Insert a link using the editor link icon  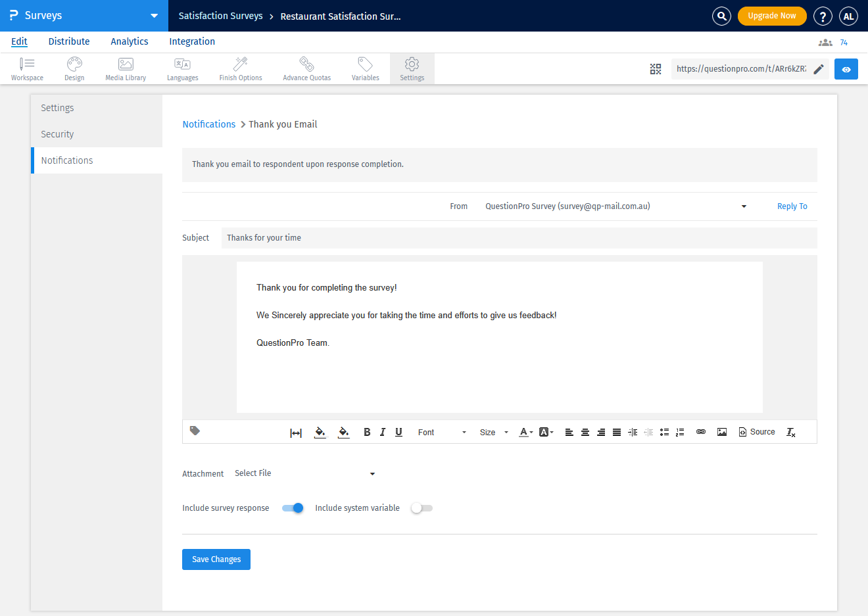coord(700,432)
